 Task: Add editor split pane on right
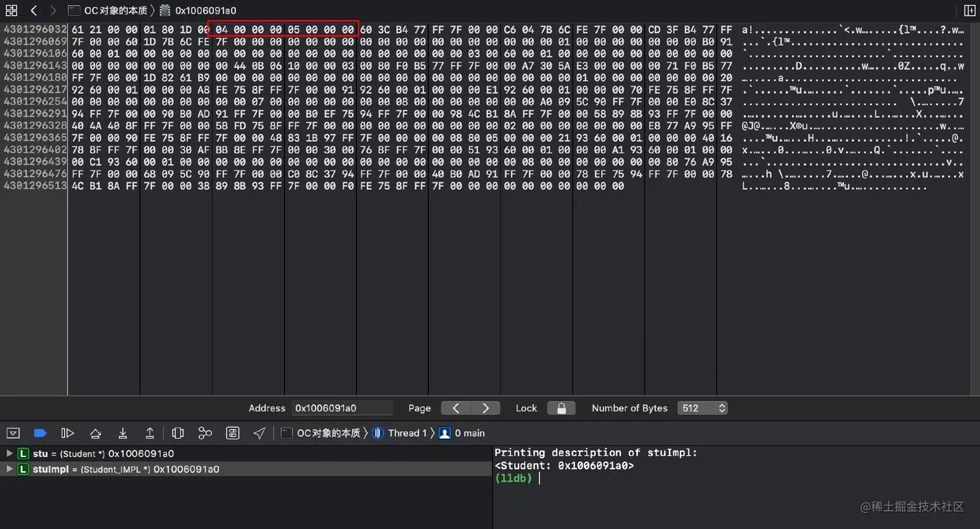coord(969,10)
